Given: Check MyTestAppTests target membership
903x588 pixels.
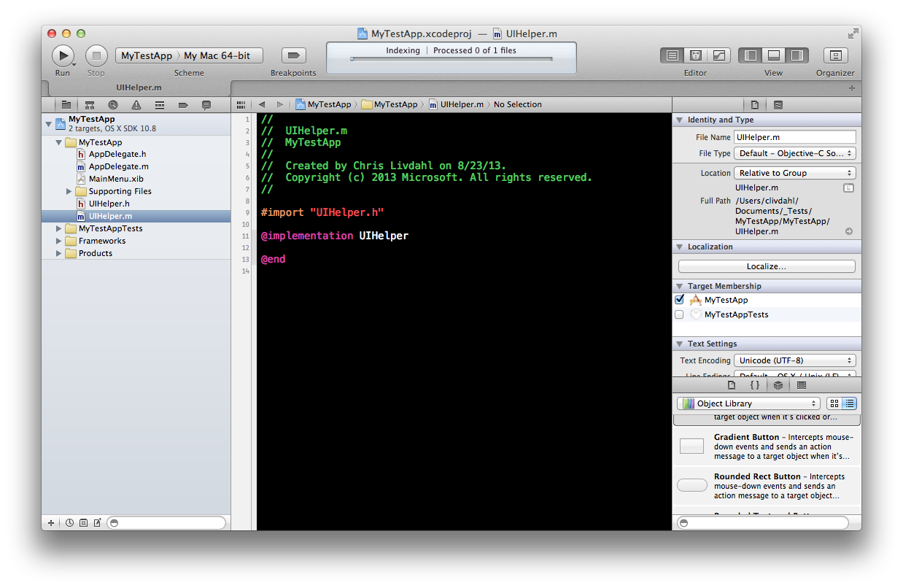Looking at the screenshot, I should [680, 314].
